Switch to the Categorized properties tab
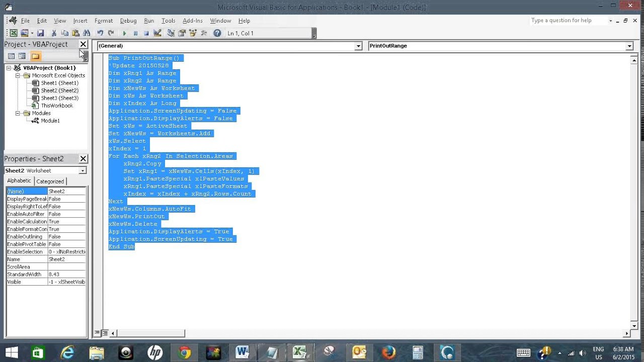This screenshot has width=644, height=362. pos(50,181)
